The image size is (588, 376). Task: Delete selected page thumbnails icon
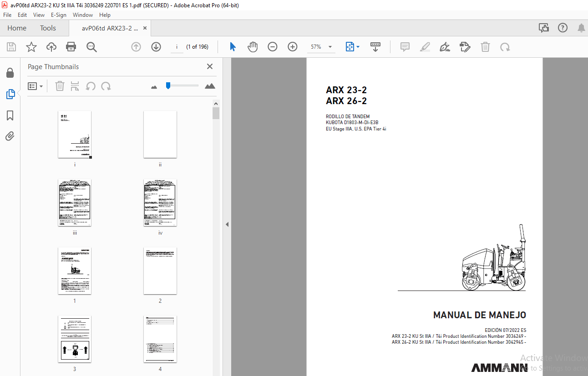60,86
